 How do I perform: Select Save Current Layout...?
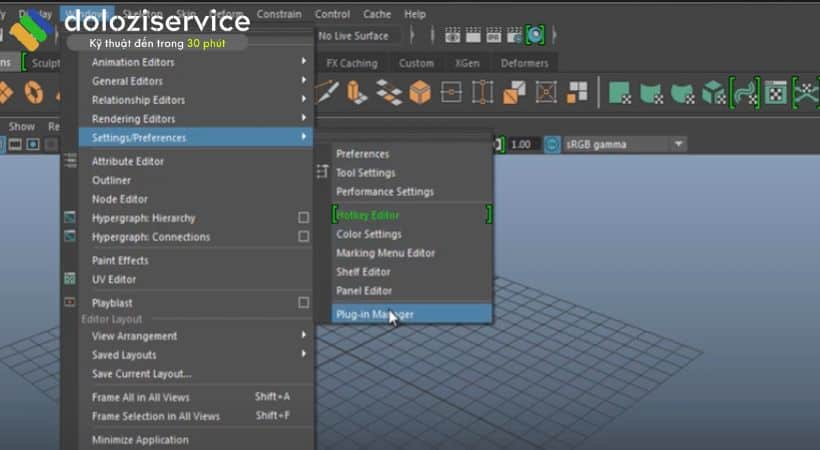click(141, 374)
